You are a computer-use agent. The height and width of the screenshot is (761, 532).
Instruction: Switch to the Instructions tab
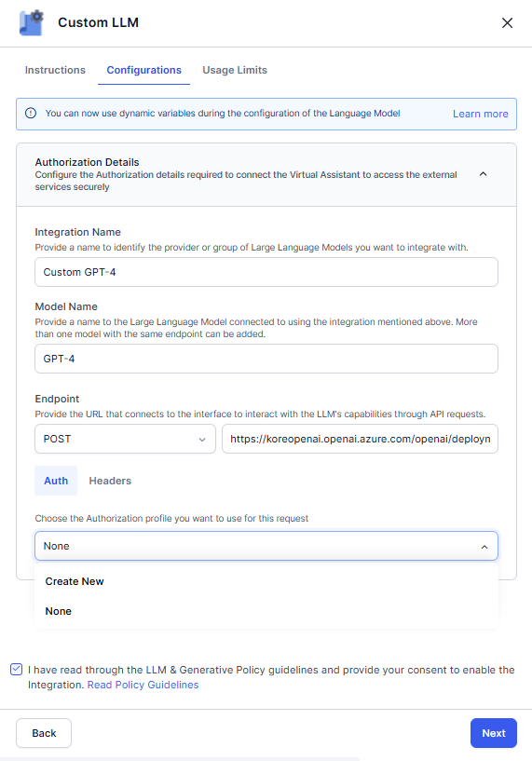(x=55, y=70)
